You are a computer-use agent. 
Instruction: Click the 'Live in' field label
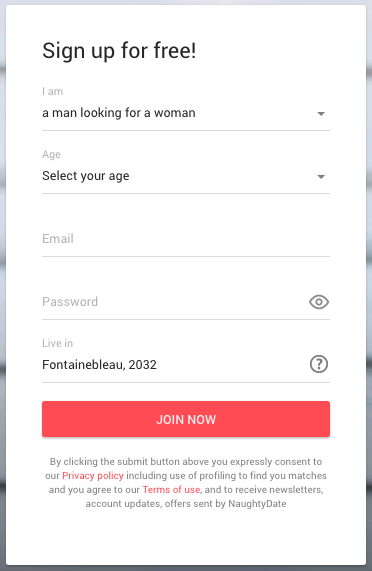click(58, 343)
